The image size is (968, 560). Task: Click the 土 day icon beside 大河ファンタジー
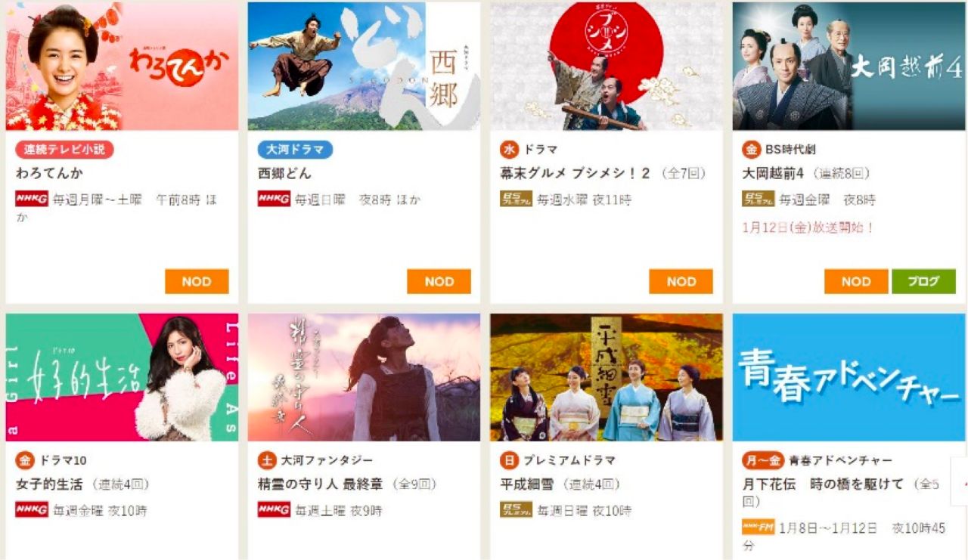click(267, 460)
